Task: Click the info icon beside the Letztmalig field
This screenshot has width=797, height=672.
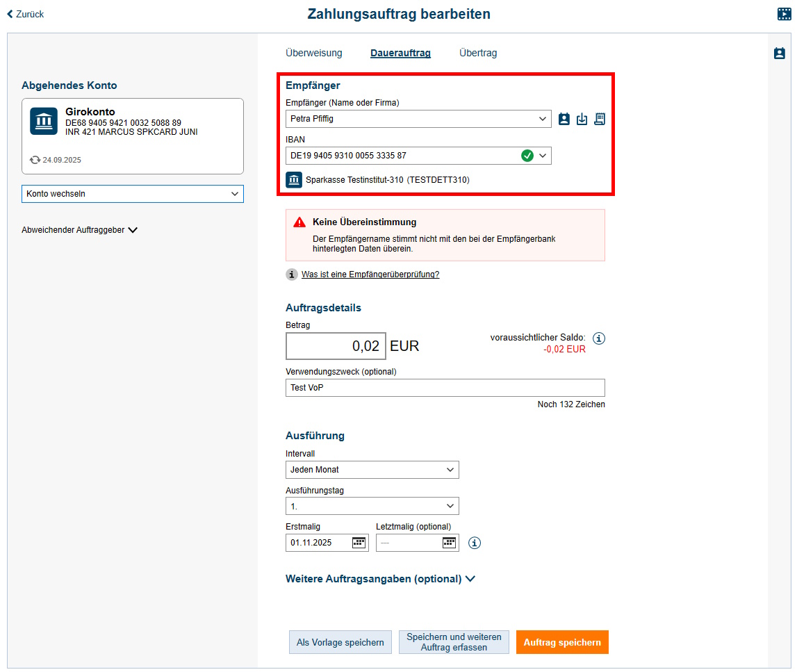Action: (475, 543)
